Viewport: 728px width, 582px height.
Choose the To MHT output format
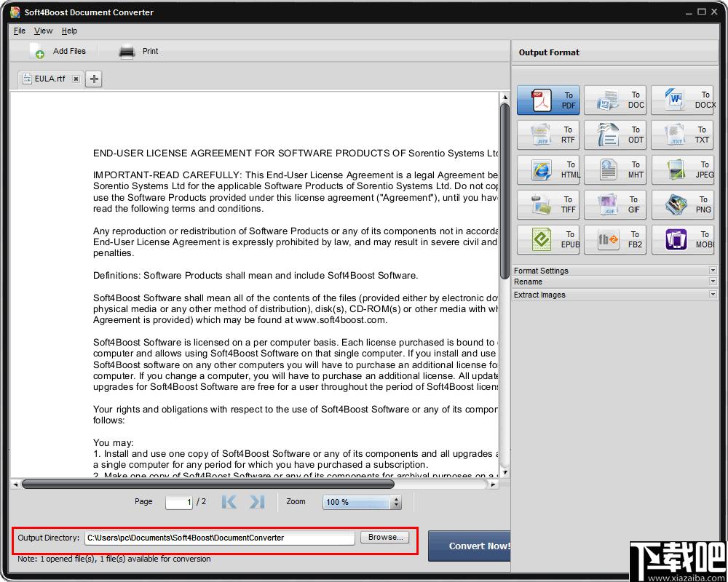tap(614, 170)
